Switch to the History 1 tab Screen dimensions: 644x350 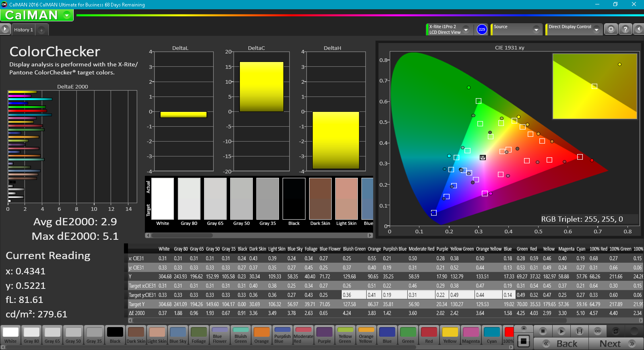pyautogui.click(x=23, y=30)
